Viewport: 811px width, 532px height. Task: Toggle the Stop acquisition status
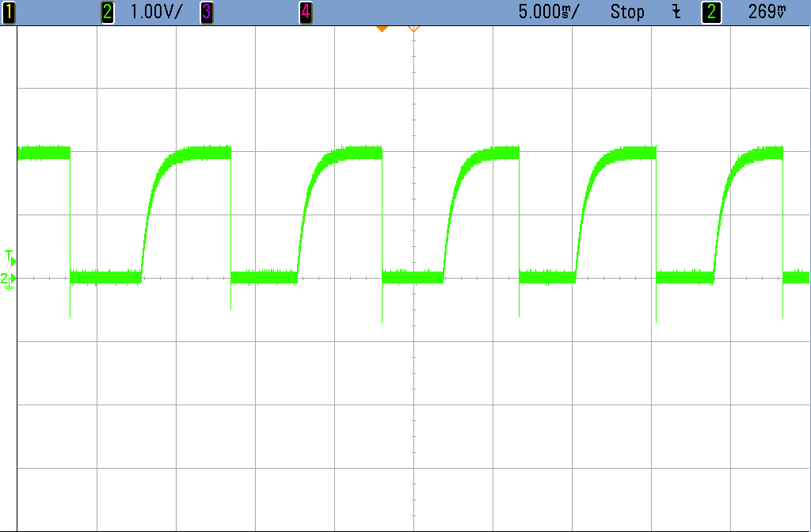pyautogui.click(x=627, y=12)
